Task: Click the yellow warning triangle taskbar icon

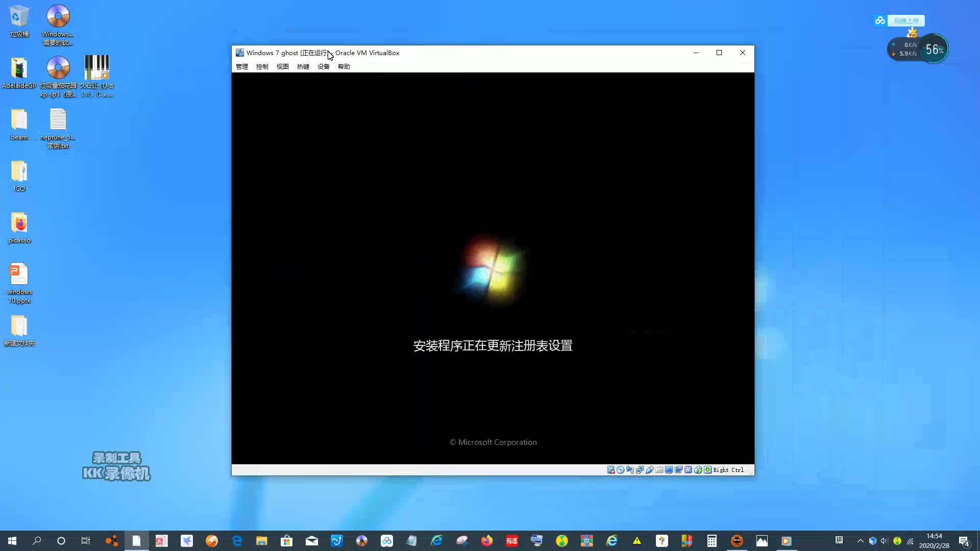Action: coord(637,541)
